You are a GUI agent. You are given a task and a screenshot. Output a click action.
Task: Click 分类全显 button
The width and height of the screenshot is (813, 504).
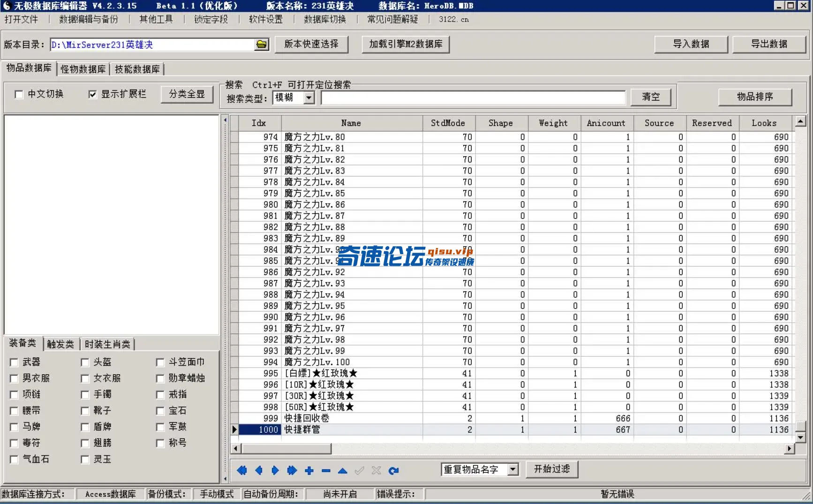(x=187, y=94)
